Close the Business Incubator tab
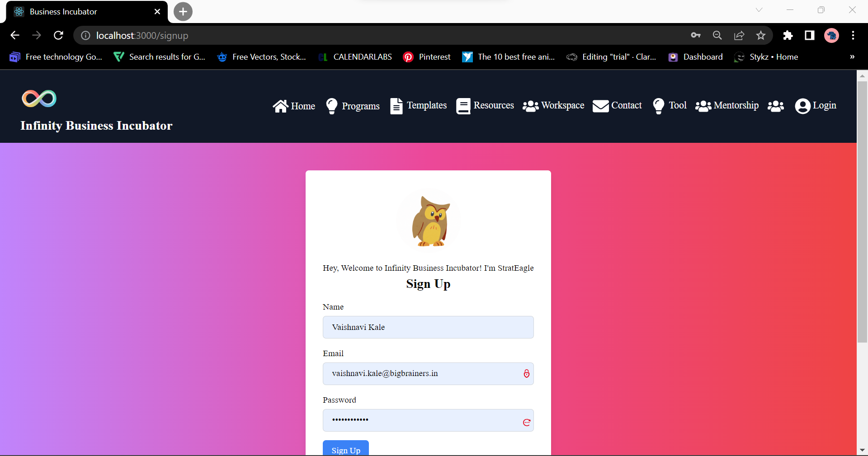 pyautogui.click(x=157, y=12)
